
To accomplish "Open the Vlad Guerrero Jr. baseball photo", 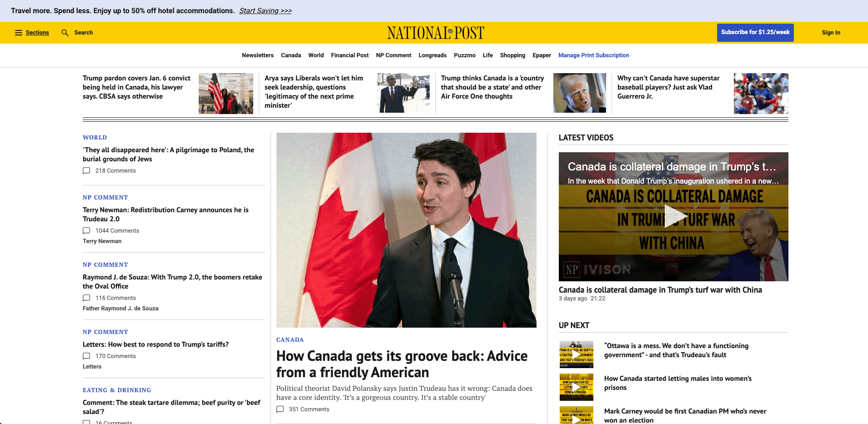I will pyautogui.click(x=761, y=93).
